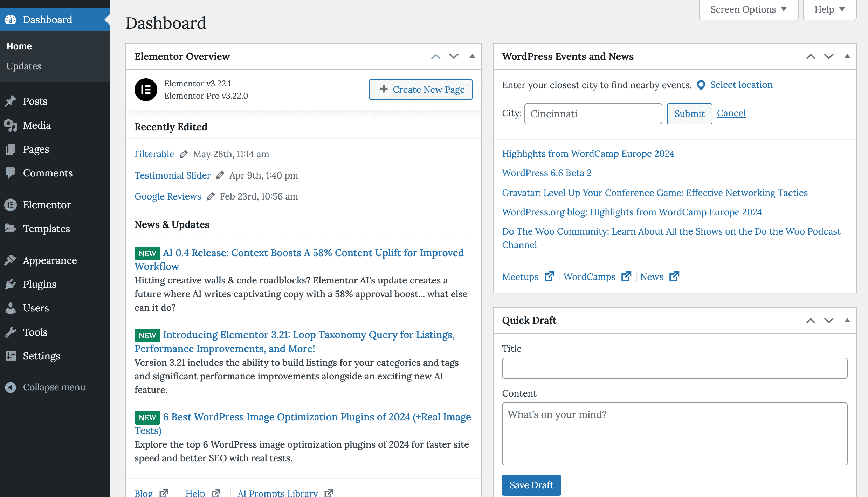Click the location pin icon near Select location

(x=701, y=85)
